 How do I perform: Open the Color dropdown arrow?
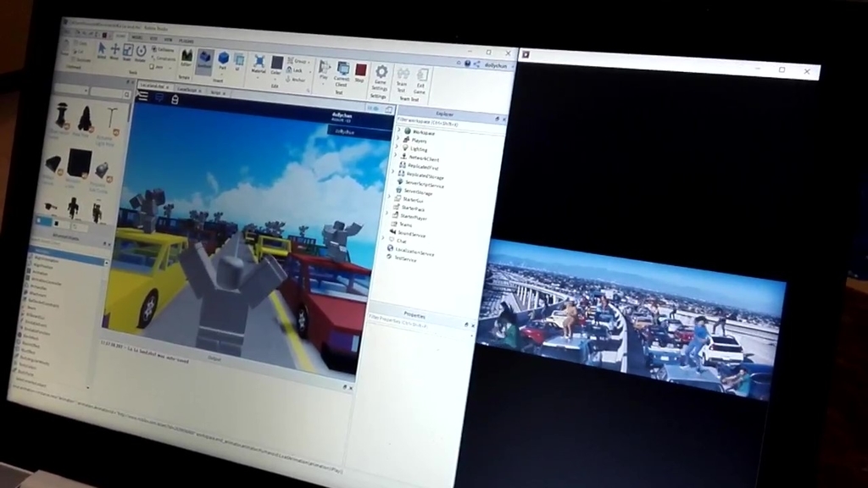tap(276, 77)
